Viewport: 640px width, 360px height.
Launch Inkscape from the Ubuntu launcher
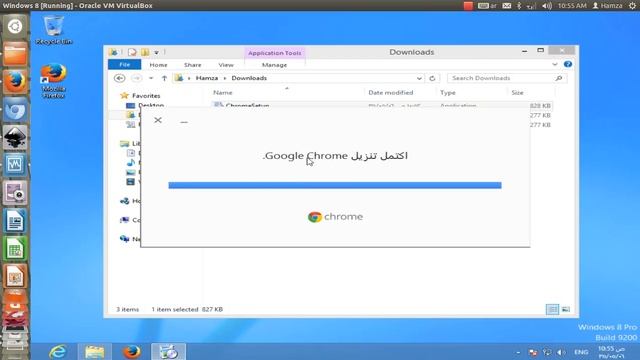pos(15,137)
